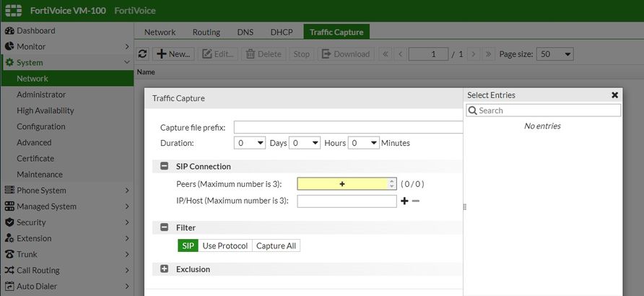Click the Trunk telephone icon
The height and width of the screenshot is (296, 644).
(9, 255)
